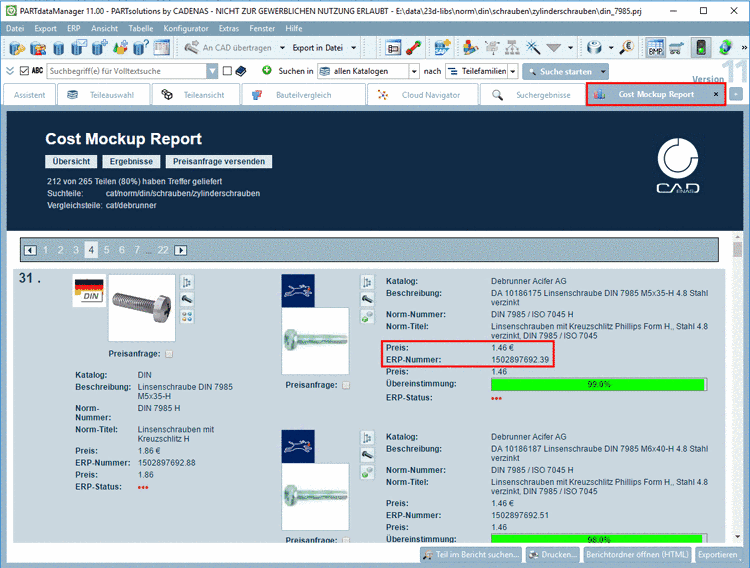Viewport: 750px width, 568px height.
Task: Open dropdown arrow next to cylinder part icon
Action: (x=611, y=48)
